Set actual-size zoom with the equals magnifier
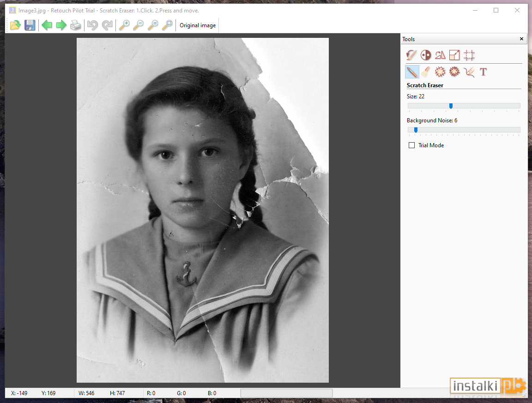 pyautogui.click(x=153, y=25)
